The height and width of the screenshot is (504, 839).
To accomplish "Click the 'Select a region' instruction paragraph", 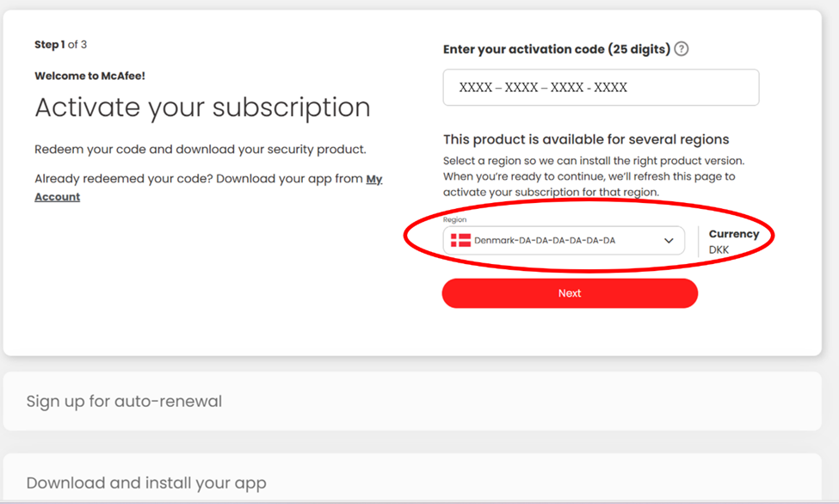I will click(592, 176).
